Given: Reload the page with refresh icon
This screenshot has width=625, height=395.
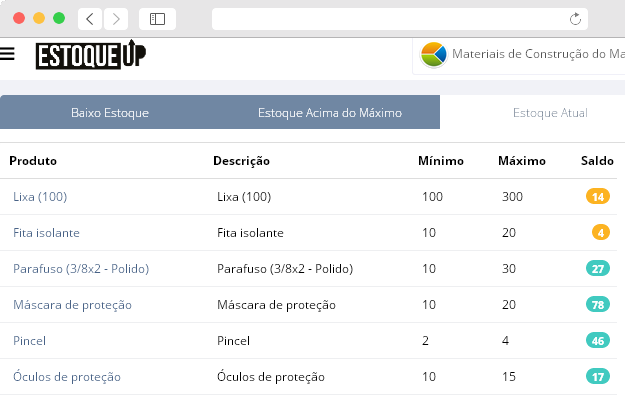Looking at the screenshot, I should coord(575,19).
